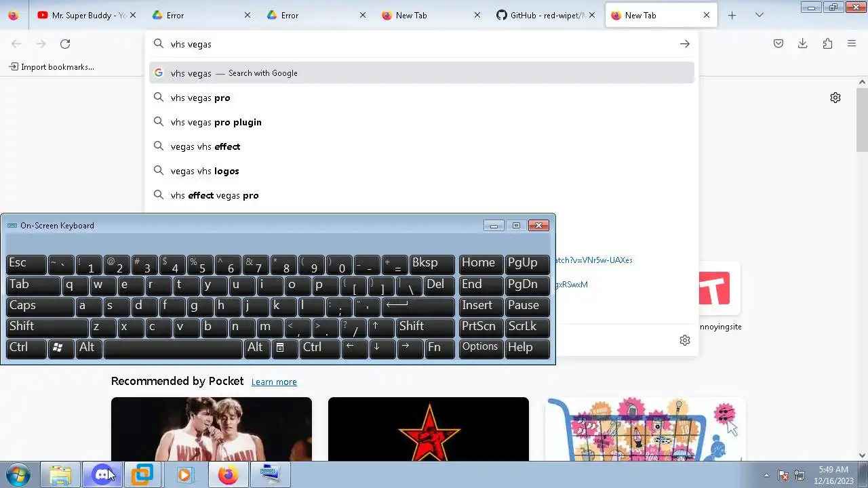The image size is (868, 488).
Task: Click the address bar containing vhs vegas
Action: (x=422, y=44)
